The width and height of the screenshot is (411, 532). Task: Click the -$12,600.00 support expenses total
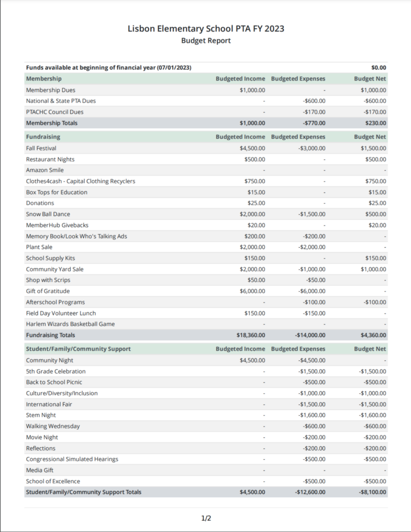tap(310, 492)
